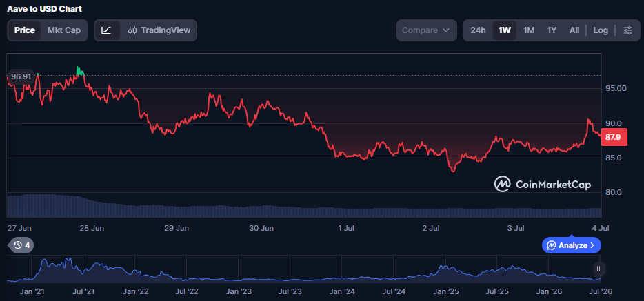644x301 pixels.
Task: Click Jul '25 on the navigator timeline
Action: point(496,292)
